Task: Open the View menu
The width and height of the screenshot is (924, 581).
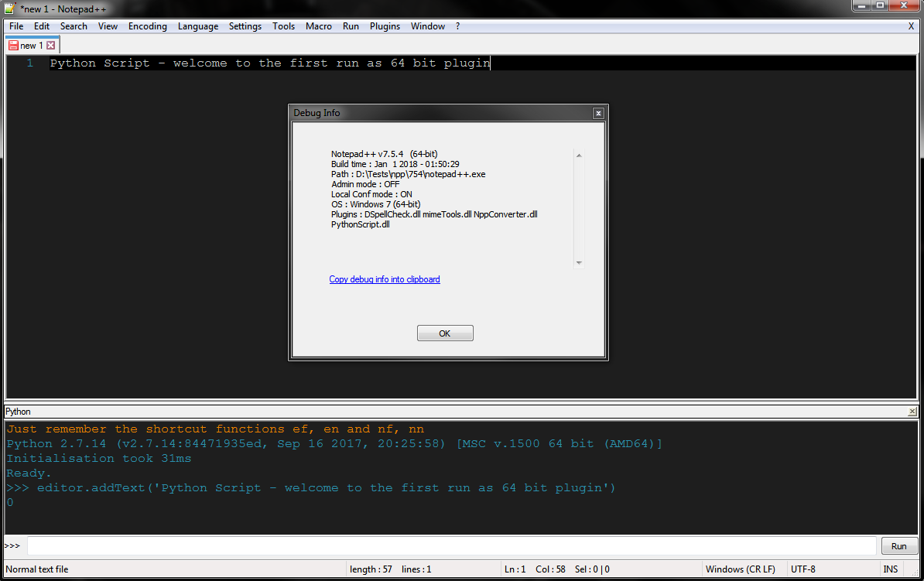Action: [108, 26]
